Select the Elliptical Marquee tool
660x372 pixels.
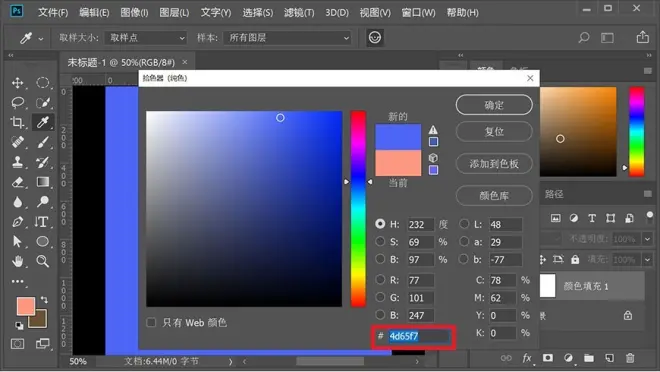pyautogui.click(x=43, y=82)
